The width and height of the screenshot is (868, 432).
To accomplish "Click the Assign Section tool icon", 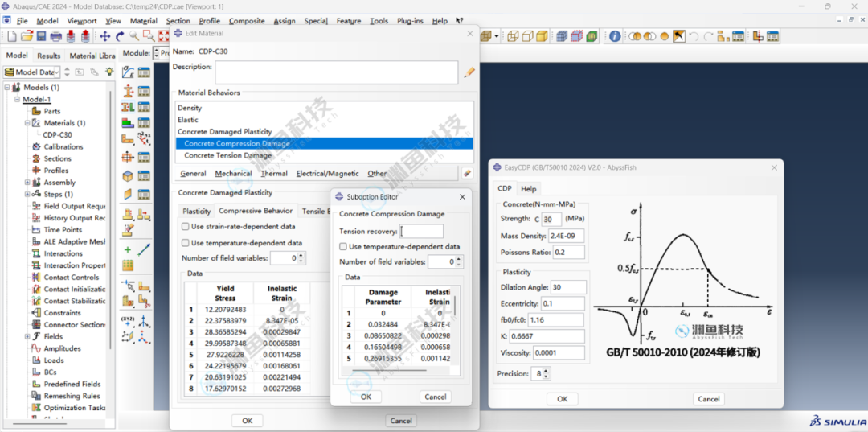I will [128, 107].
